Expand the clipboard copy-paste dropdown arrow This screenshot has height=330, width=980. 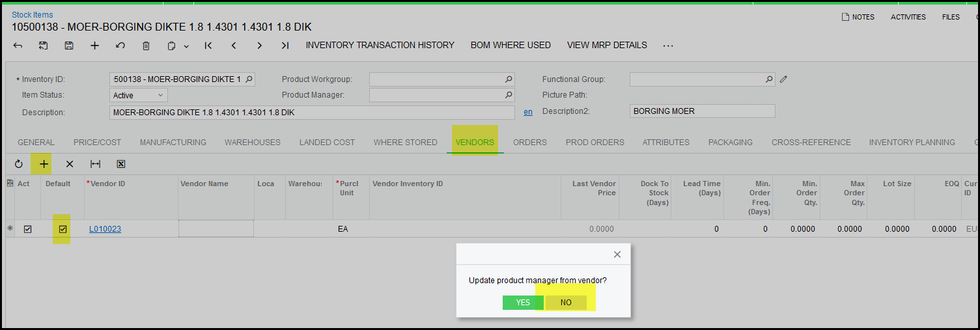tap(186, 46)
